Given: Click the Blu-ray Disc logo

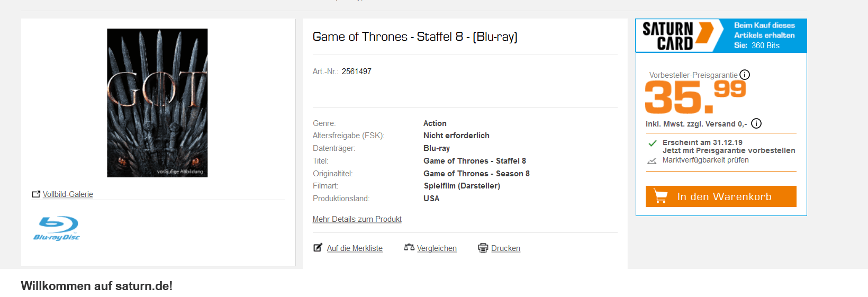Looking at the screenshot, I should coord(57,229).
